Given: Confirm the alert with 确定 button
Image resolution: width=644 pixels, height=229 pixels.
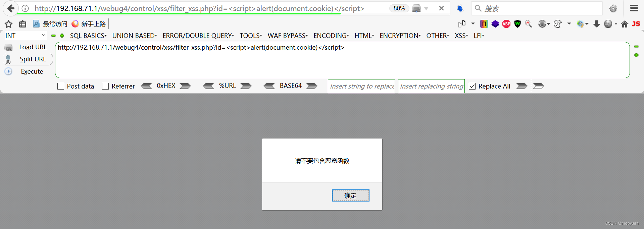Looking at the screenshot, I should [350, 195].
